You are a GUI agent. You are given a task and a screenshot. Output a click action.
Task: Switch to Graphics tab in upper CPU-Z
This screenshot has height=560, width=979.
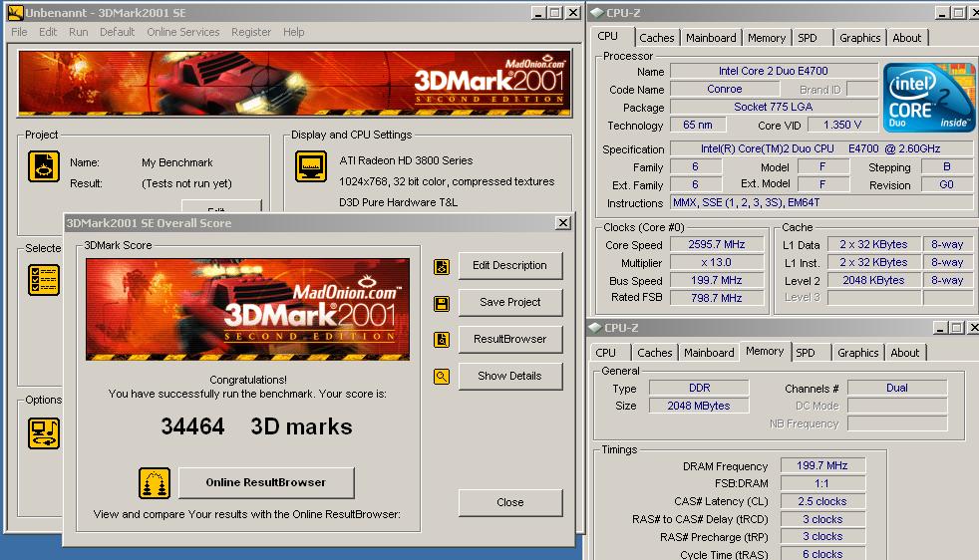pyautogui.click(x=859, y=38)
